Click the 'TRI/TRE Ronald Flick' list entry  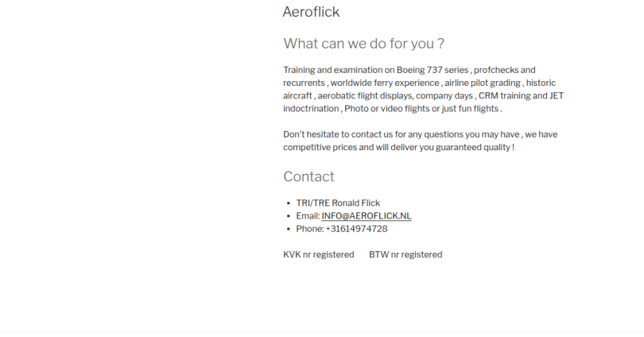(338, 203)
